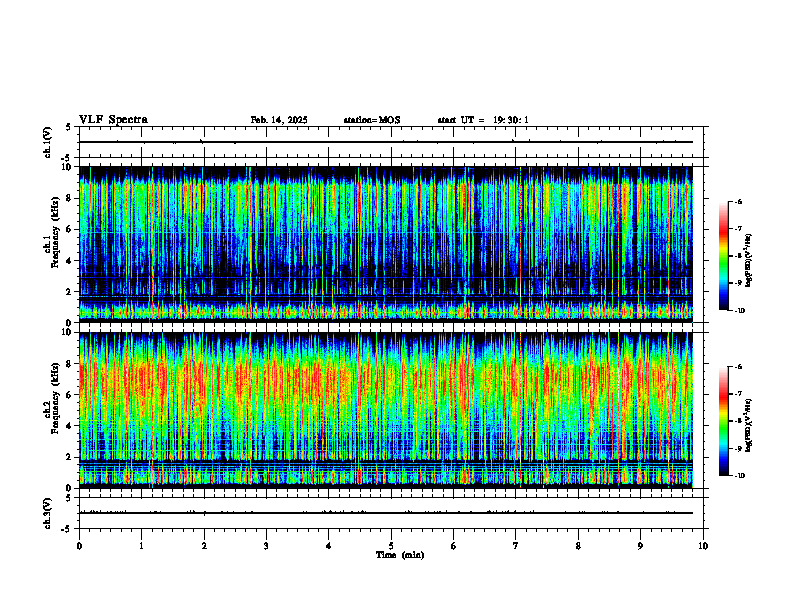The width and height of the screenshot is (792, 612).
Task: Click the "-10" label on lower color scale
Action: [740, 476]
